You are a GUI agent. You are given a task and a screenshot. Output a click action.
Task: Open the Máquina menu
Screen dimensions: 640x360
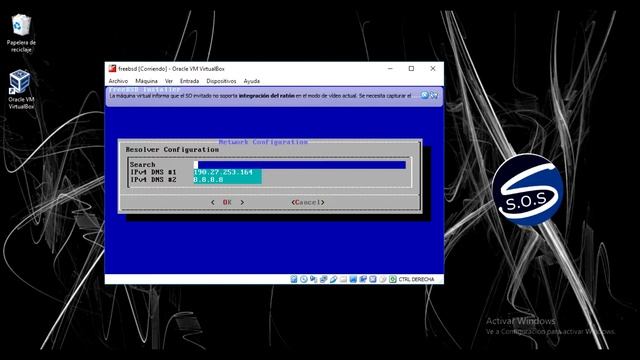pos(146,81)
